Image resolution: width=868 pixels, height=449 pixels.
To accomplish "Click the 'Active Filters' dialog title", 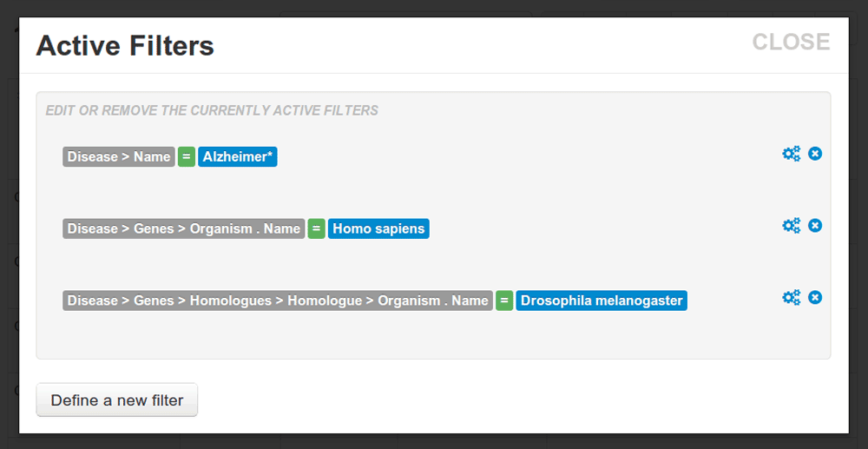I will point(125,45).
